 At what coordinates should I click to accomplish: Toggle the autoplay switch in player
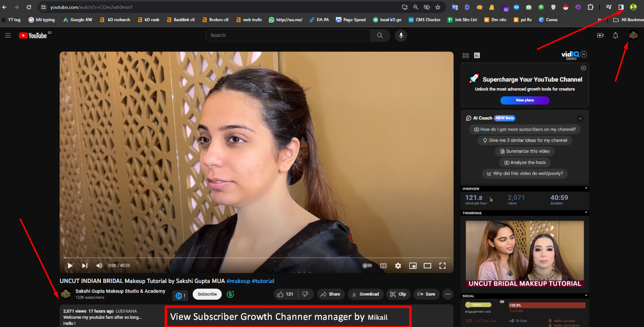(367, 265)
